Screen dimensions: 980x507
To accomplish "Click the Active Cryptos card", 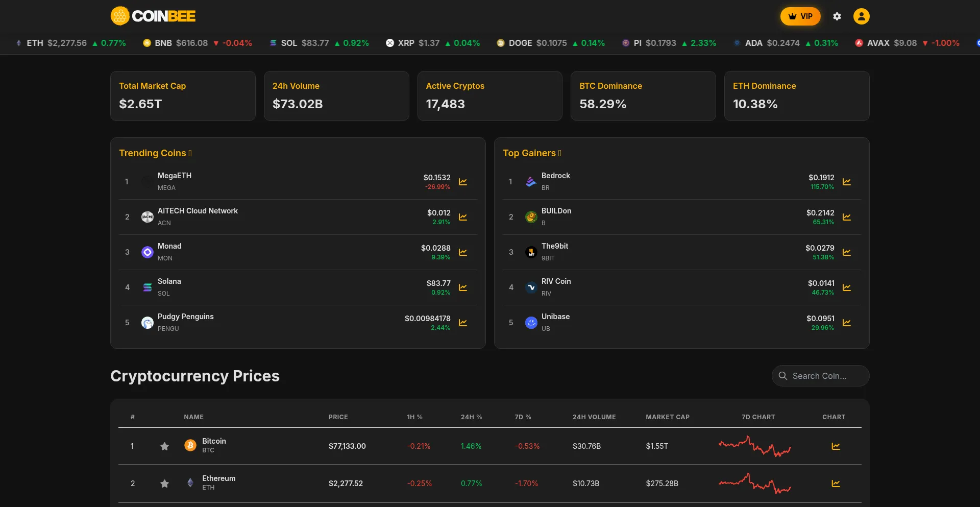I will (490, 96).
